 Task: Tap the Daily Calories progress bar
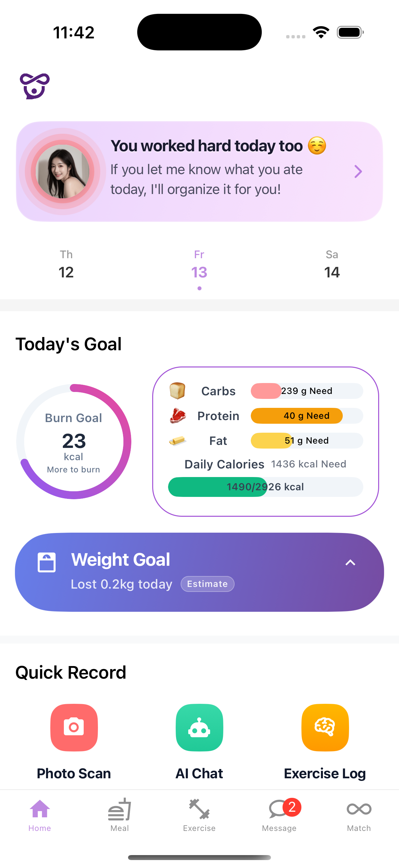tap(265, 487)
